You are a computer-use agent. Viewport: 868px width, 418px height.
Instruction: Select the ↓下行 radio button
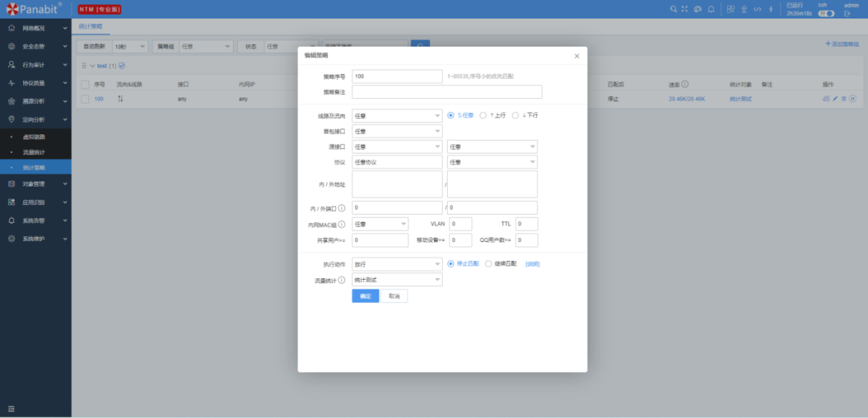pyautogui.click(x=515, y=115)
